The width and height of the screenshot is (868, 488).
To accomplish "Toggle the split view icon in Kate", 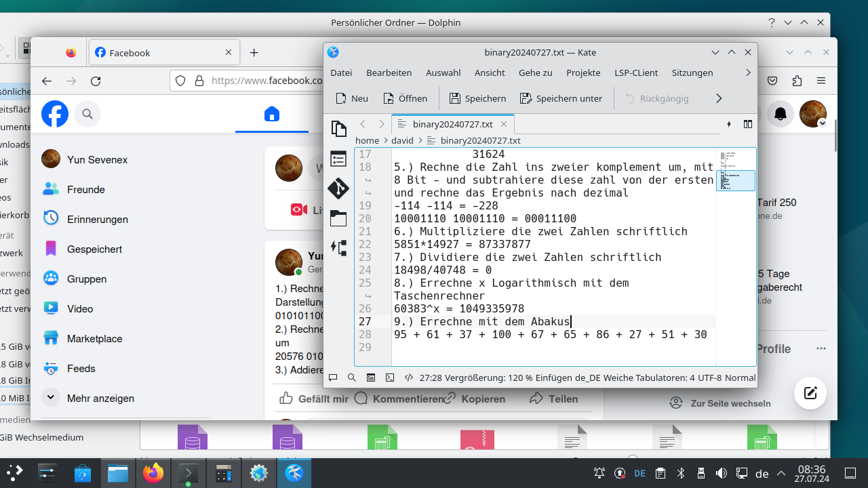I will (x=748, y=124).
